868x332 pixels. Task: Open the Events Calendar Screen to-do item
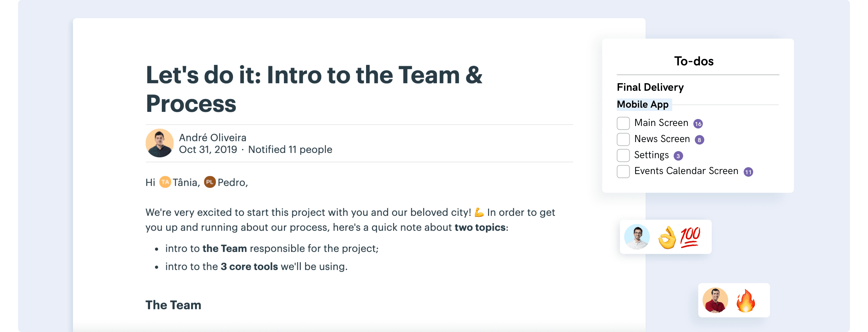[686, 171]
